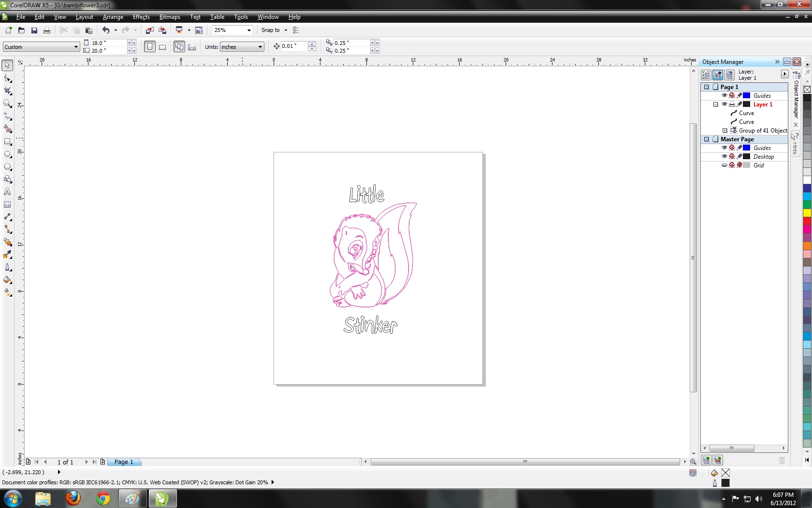Click the Save icon in toolbar
This screenshot has width=812, height=508.
point(34,30)
